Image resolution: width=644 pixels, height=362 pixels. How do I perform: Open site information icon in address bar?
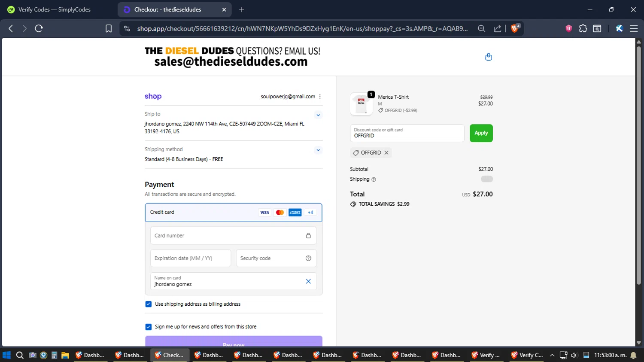pos(127,28)
